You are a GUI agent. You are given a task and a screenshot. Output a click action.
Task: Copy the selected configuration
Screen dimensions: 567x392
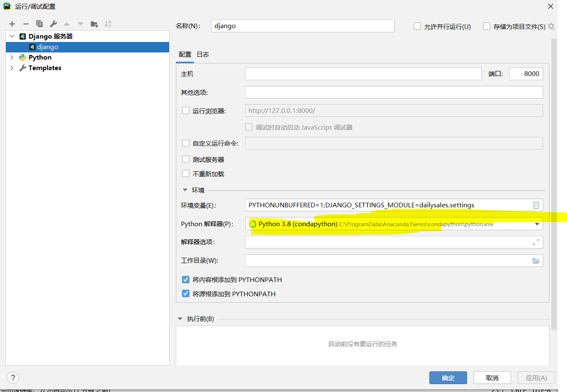39,24
